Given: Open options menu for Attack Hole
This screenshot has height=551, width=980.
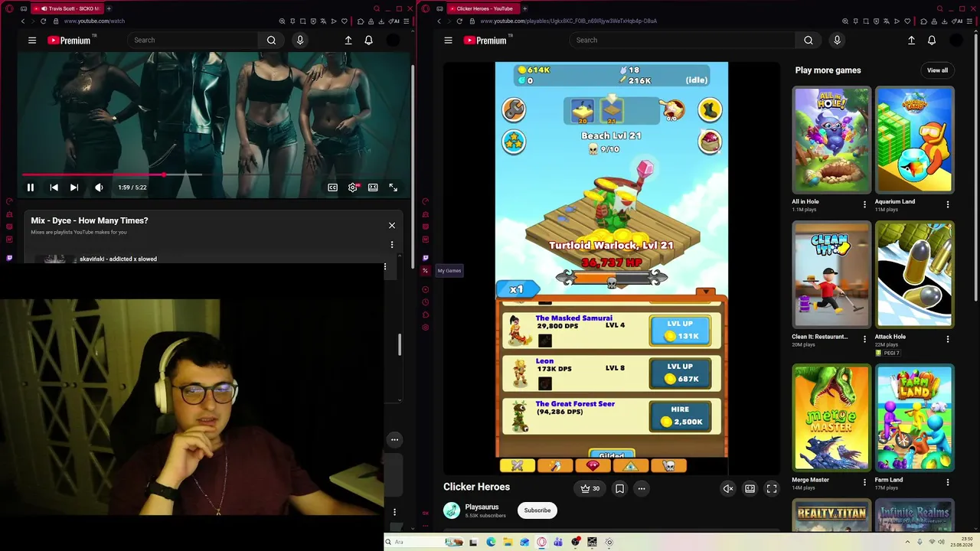Looking at the screenshot, I should [x=948, y=340].
